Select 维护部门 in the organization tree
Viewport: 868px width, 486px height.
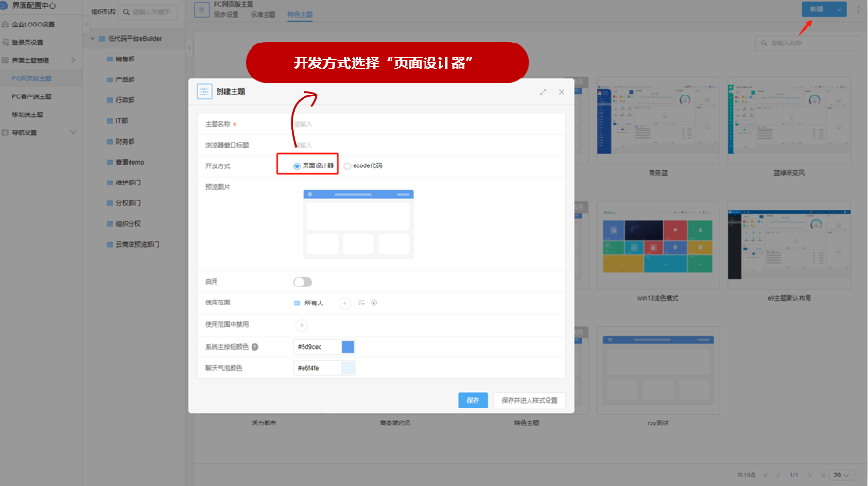pyautogui.click(x=128, y=182)
